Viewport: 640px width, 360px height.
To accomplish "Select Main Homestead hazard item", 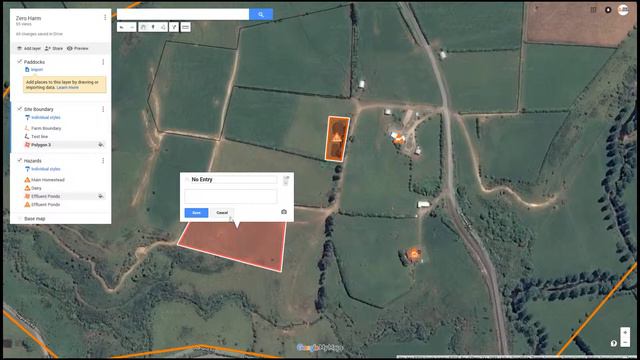I will (48, 180).
